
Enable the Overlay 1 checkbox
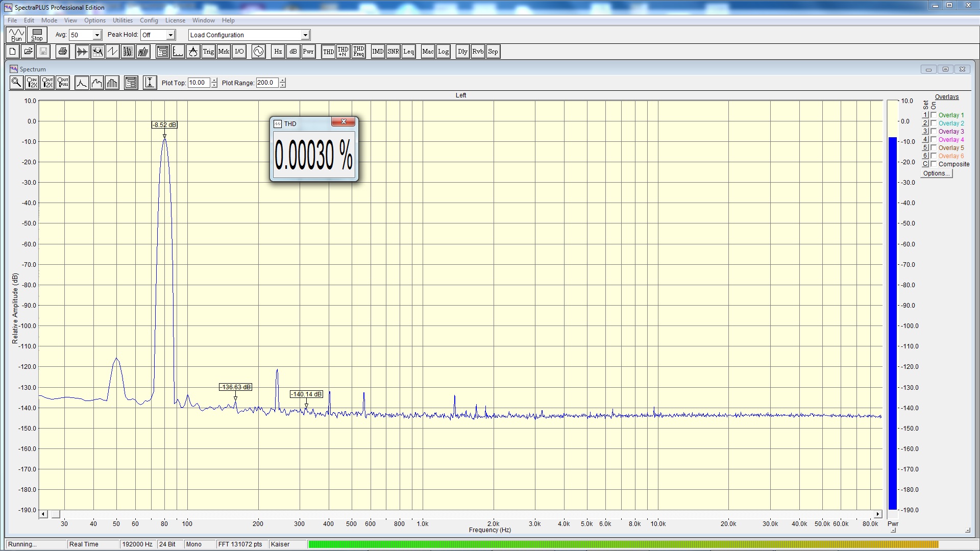(x=934, y=115)
